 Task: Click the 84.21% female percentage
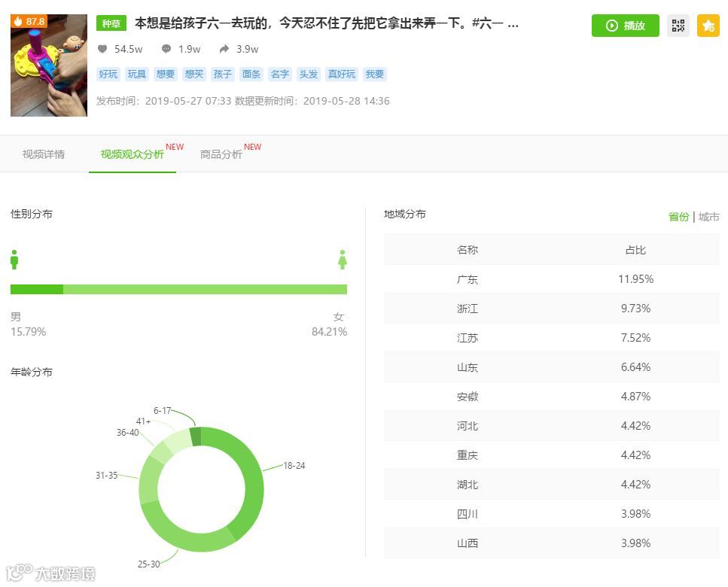tap(329, 332)
